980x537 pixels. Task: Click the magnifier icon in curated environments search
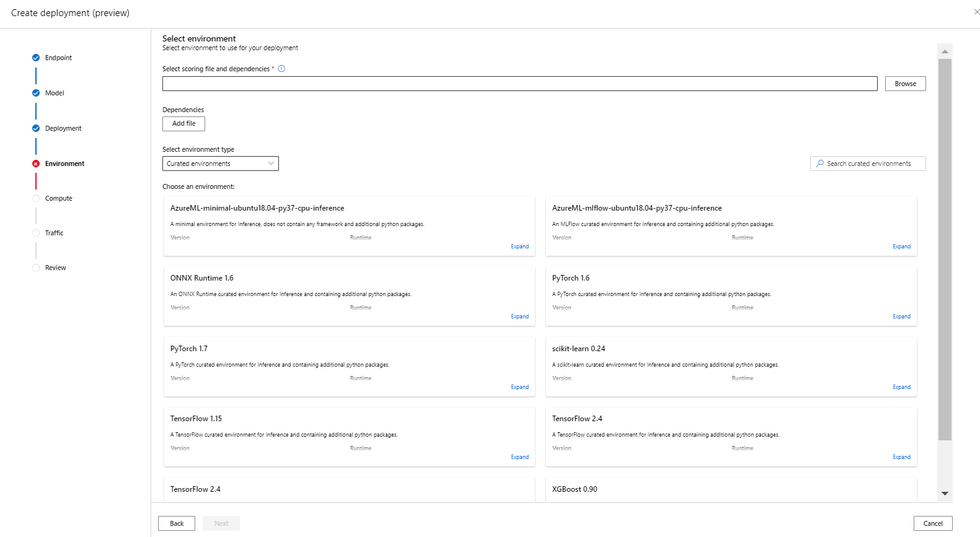click(x=820, y=164)
